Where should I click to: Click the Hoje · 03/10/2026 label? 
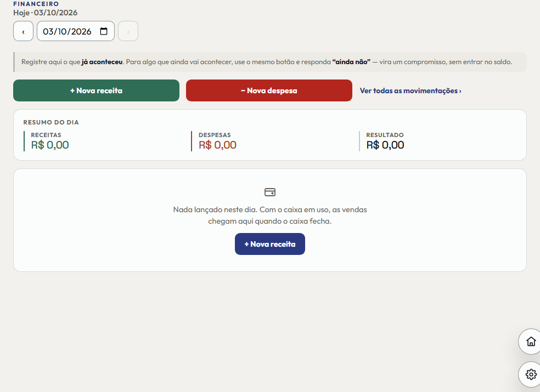point(46,13)
